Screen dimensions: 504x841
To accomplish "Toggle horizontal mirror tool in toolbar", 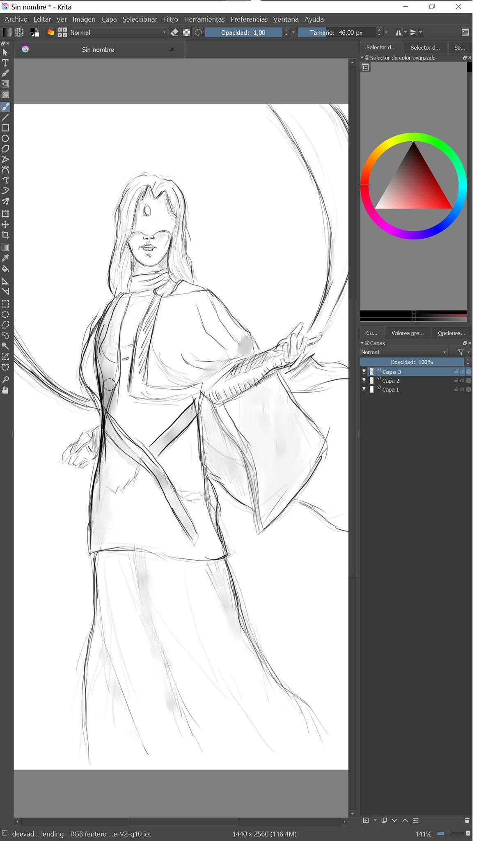I will (398, 32).
